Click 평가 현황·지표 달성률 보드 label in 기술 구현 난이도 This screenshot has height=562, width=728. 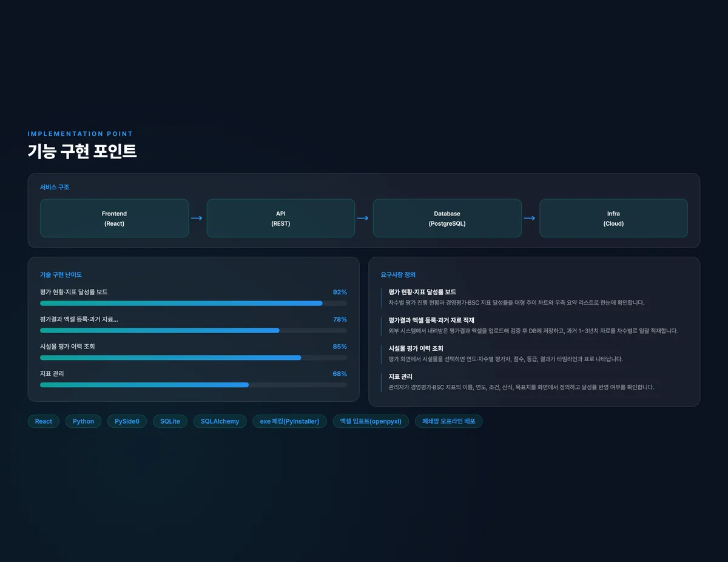pyautogui.click(x=74, y=292)
